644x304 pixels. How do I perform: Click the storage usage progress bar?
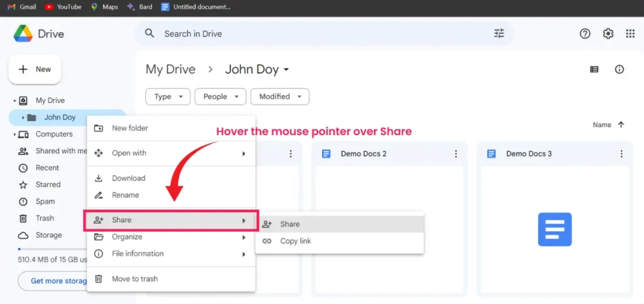tap(50, 249)
